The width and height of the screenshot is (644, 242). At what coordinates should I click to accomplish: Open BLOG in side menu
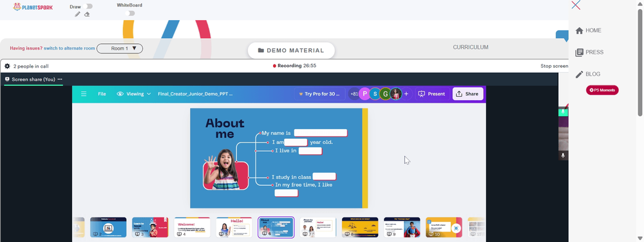592,74
